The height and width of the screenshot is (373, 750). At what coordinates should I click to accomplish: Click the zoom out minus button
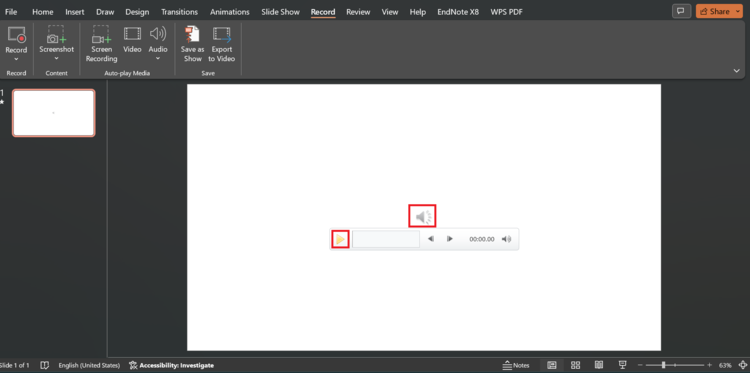coord(641,365)
